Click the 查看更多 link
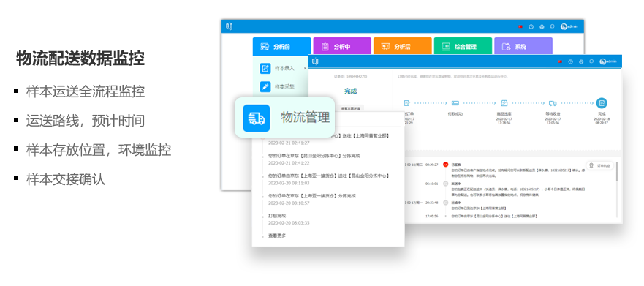 click(x=277, y=236)
